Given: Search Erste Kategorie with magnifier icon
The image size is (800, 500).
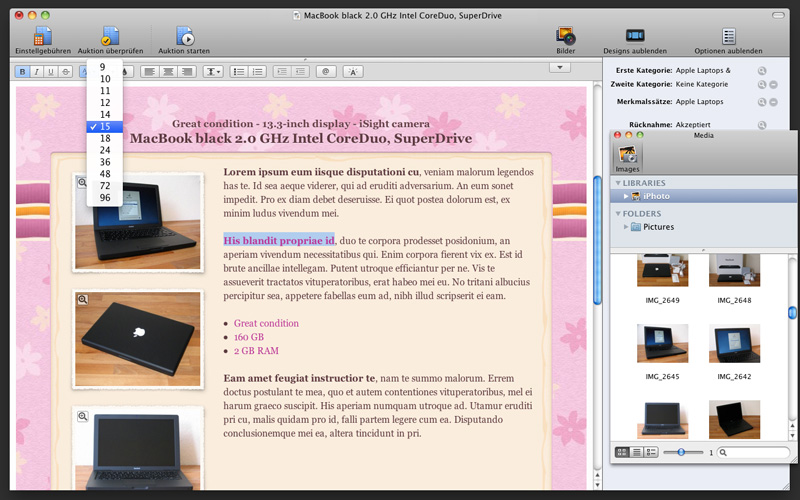Looking at the screenshot, I should tap(762, 71).
